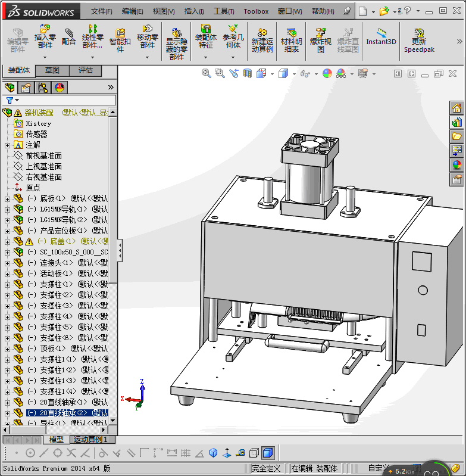
Task: Create a 新建运动算例 new motion study
Action: [262, 41]
